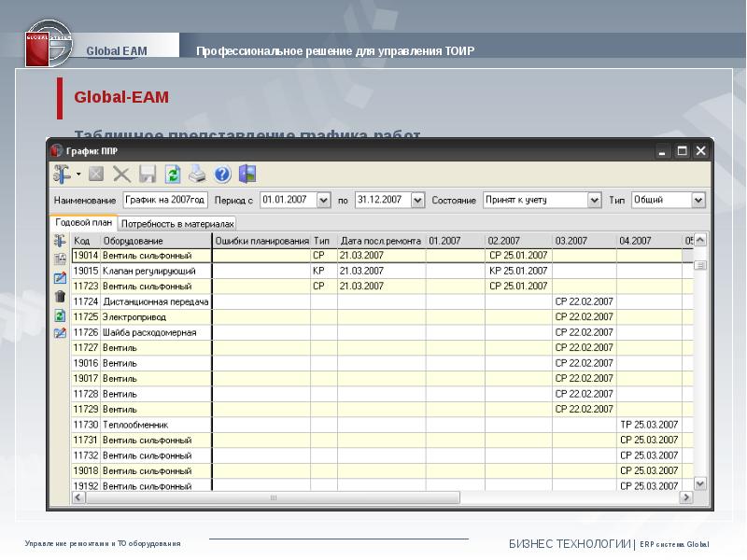The image size is (747, 560).
Task: Select the 'Годовой план' tab
Action: 84,223
